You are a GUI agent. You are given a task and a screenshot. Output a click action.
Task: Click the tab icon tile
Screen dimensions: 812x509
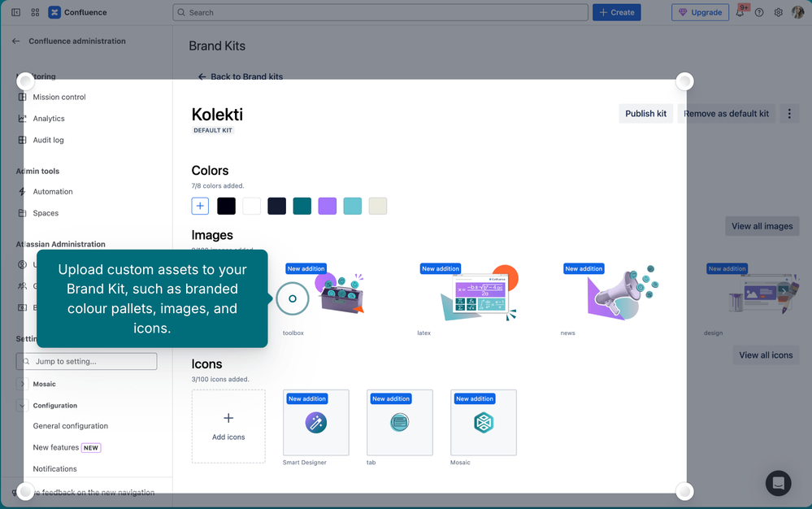(400, 423)
